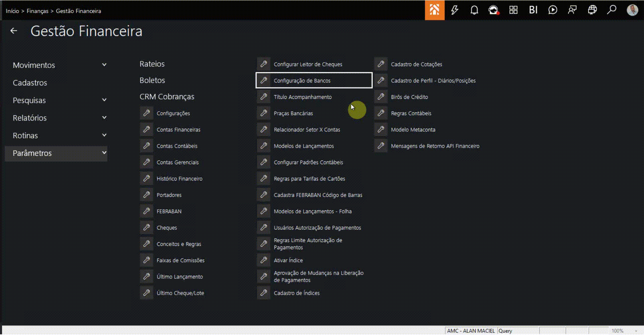644x335 pixels.
Task: Click the lightning bolt quick actions icon
Action: [x=454, y=10]
